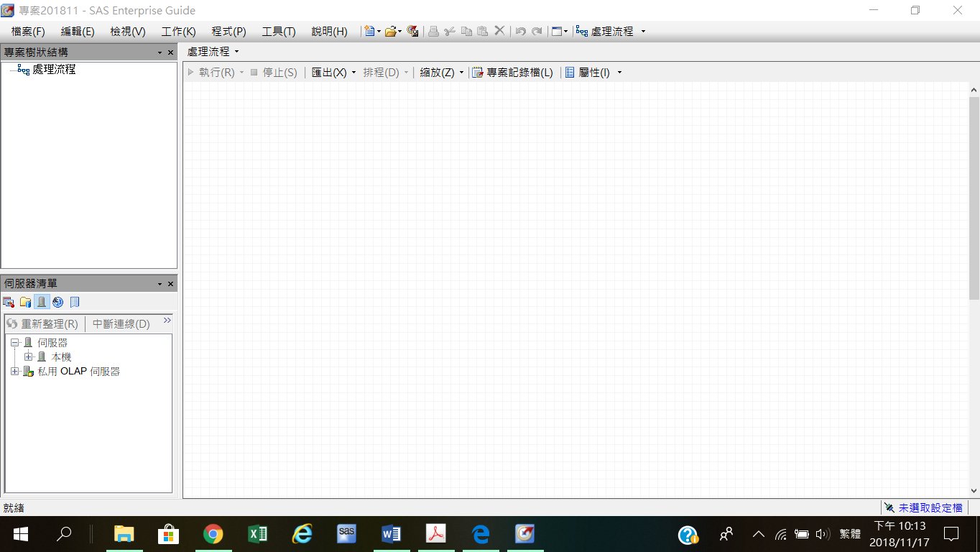Close the 專案樹狀結構 panel
This screenshot has width=980, height=552.
coord(170,52)
